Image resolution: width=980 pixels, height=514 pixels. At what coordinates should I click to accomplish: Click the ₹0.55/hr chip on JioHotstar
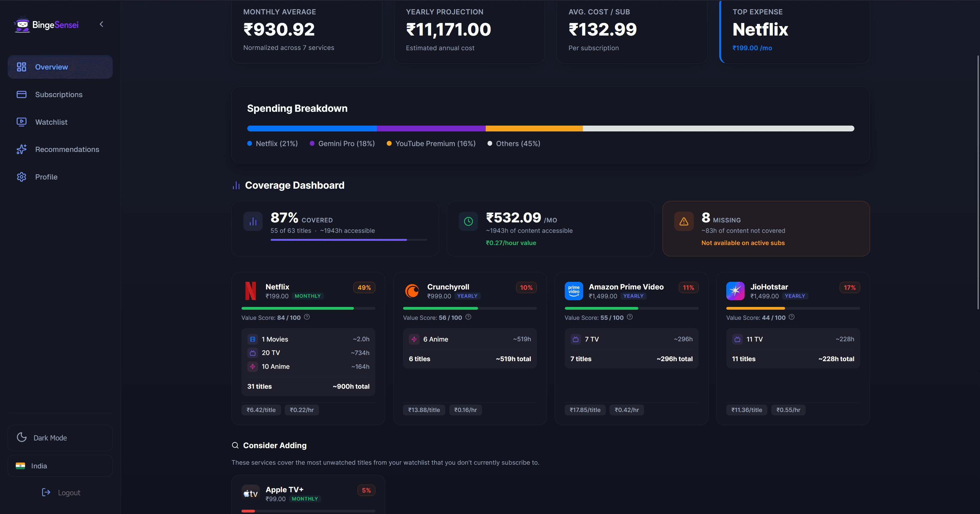(x=788, y=410)
